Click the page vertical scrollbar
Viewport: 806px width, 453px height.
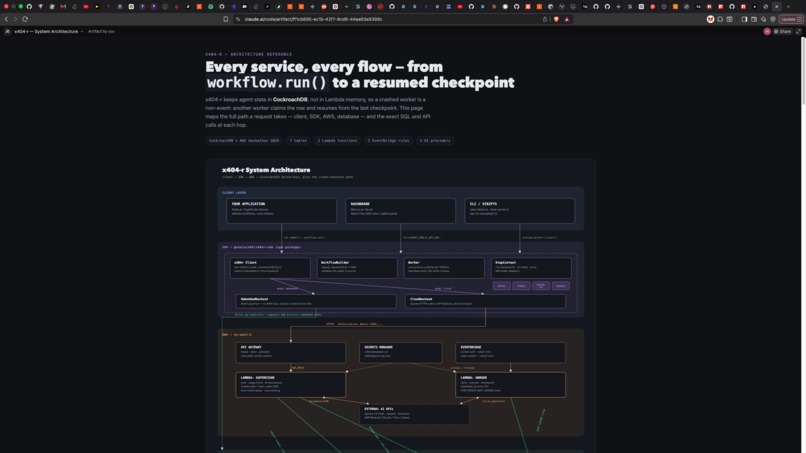(x=803, y=71)
